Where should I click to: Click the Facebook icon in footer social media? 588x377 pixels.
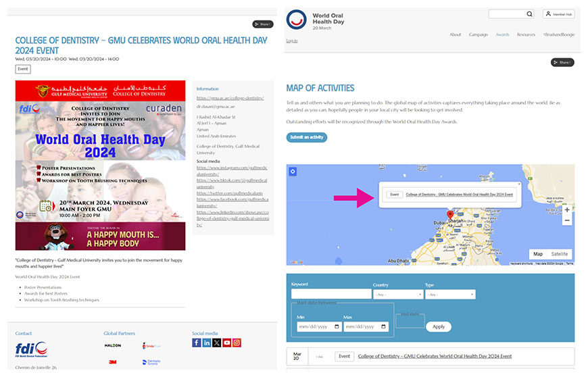click(197, 343)
